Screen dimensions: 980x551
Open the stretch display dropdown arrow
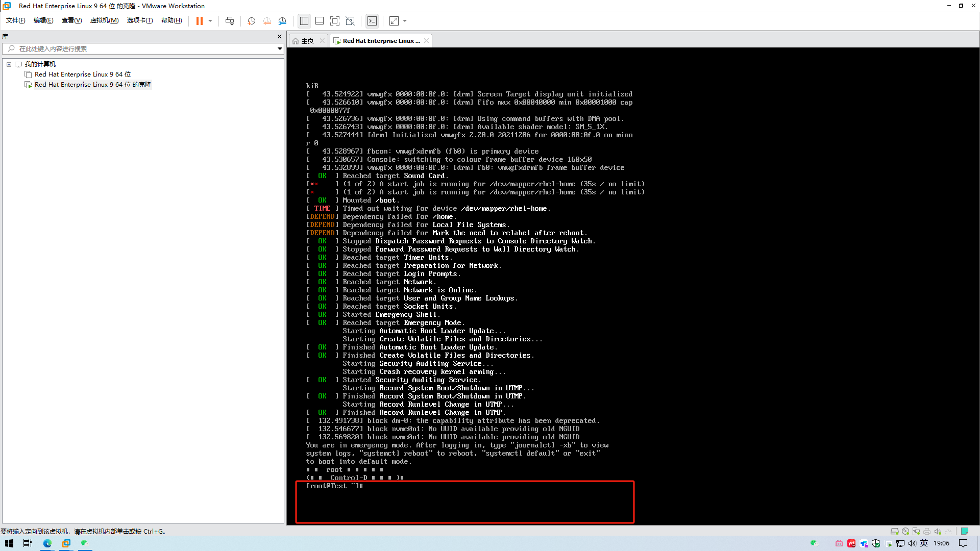pyautogui.click(x=405, y=21)
